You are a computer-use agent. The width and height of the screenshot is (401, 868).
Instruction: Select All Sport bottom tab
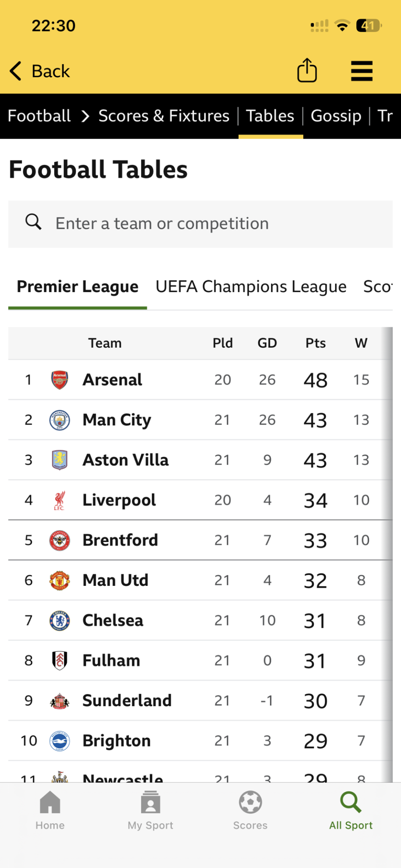351,810
